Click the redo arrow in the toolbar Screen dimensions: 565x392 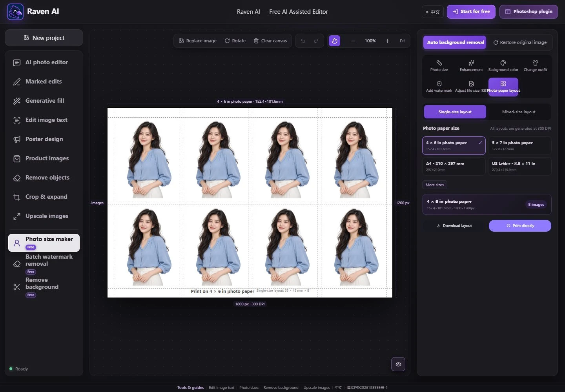(x=316, y=41)
